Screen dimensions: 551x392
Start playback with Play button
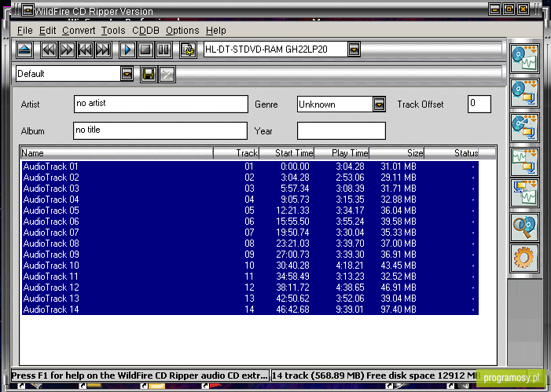127,49
